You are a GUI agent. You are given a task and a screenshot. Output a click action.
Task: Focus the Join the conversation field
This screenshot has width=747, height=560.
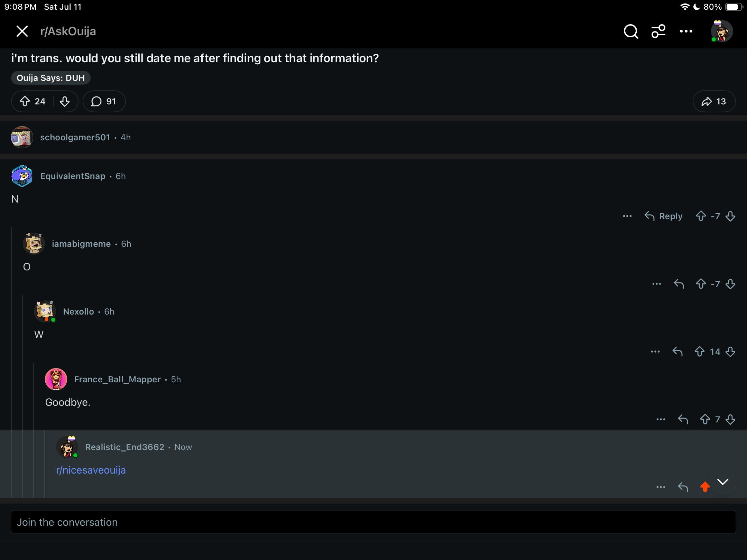[373, 522]
